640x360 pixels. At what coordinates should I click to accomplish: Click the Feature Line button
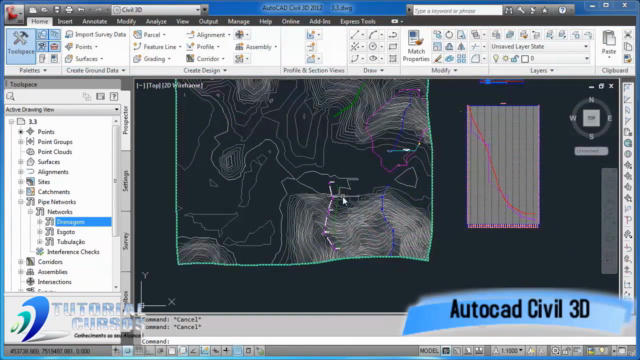click(156, 47)
